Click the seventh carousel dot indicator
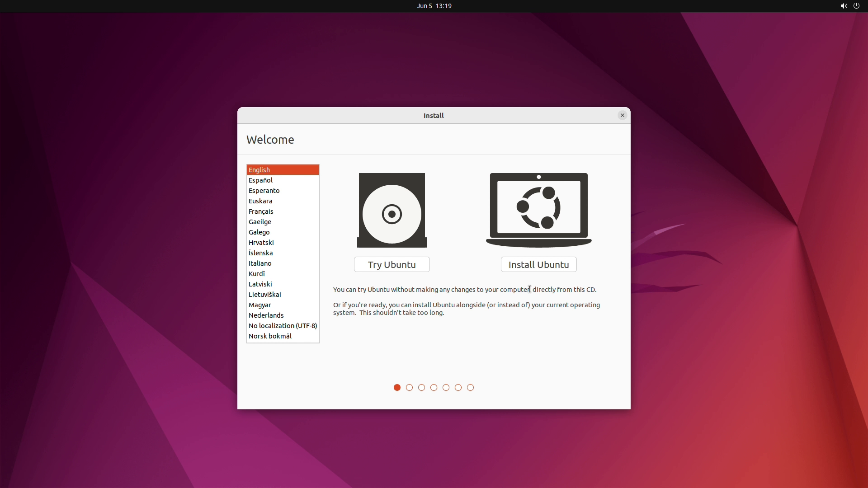 (470, 387)
